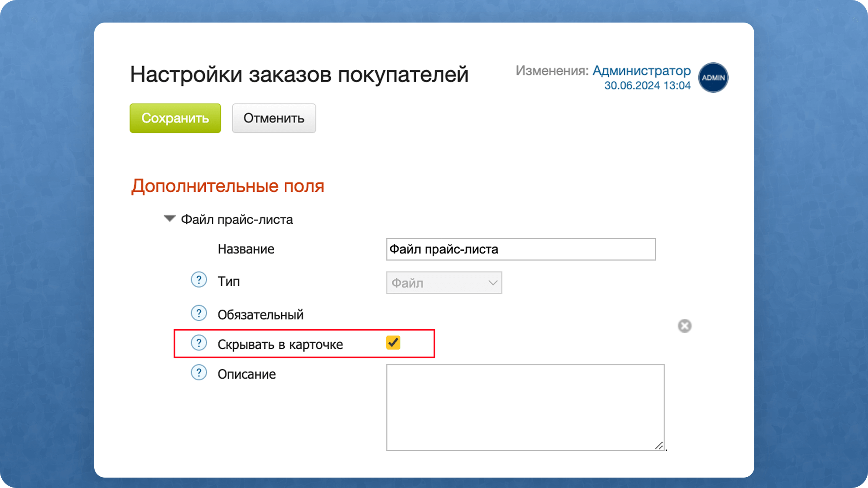Click the Скрывать в карточке label text
Viewport: 868px width, 488px height.
point(280,344)
